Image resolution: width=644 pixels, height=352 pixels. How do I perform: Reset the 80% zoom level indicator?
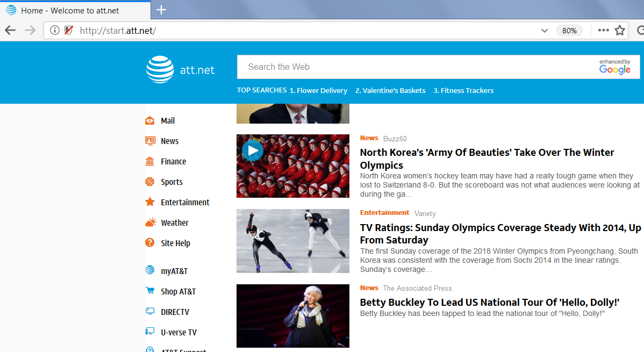[569, 31]
